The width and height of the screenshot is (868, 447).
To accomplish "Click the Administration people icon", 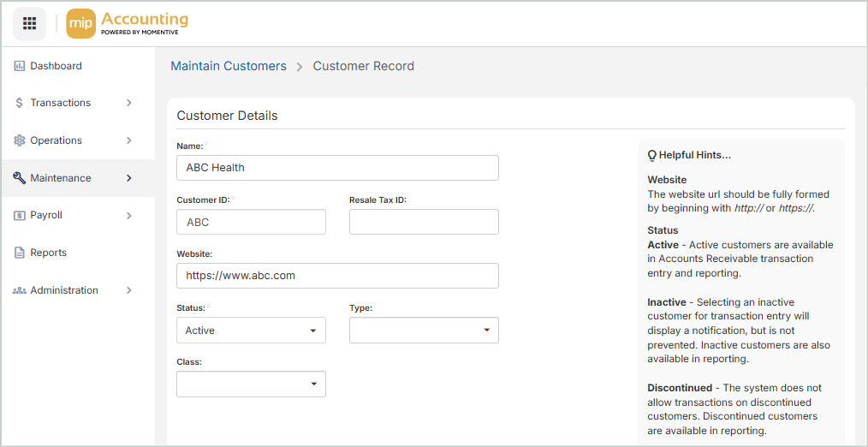I will coord(20,290).
